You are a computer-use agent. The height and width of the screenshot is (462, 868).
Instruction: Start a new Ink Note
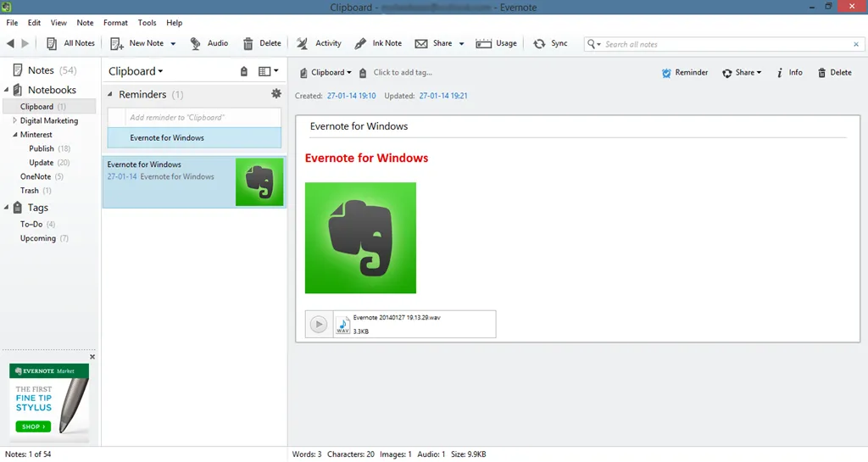point(378,43)
